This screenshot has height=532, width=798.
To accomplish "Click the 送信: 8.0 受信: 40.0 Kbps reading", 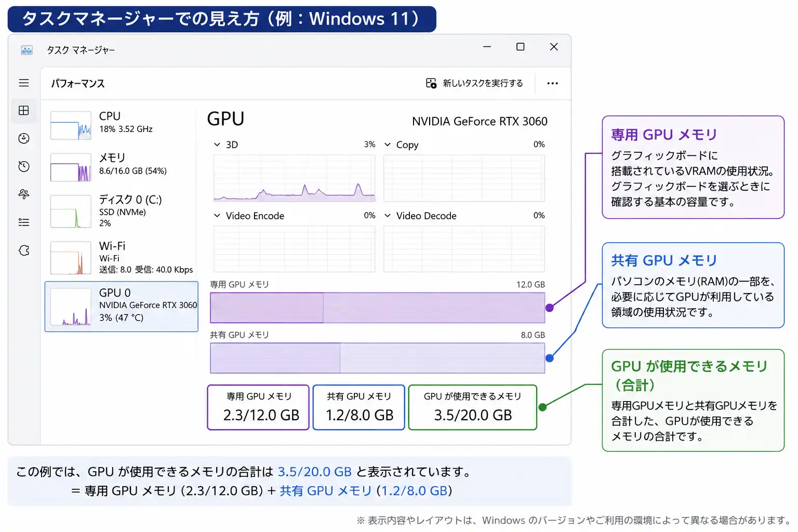I will [x=146, y=270].
